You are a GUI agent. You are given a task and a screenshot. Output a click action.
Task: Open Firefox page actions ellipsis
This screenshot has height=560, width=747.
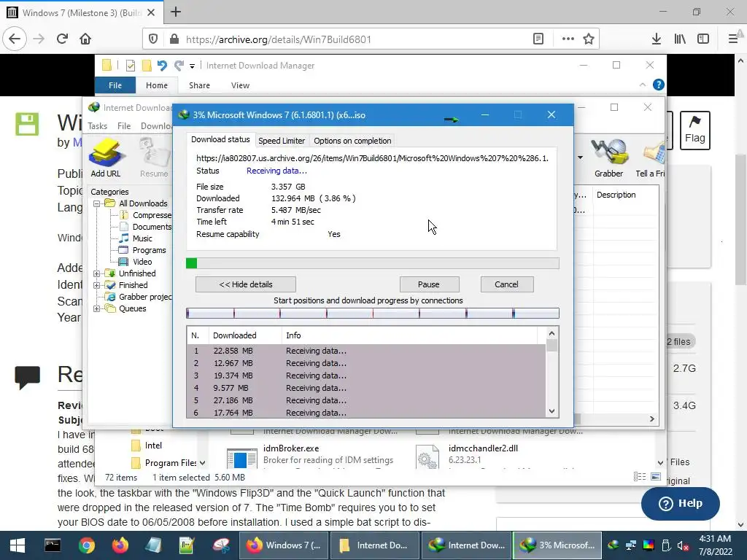pos(568,39)
